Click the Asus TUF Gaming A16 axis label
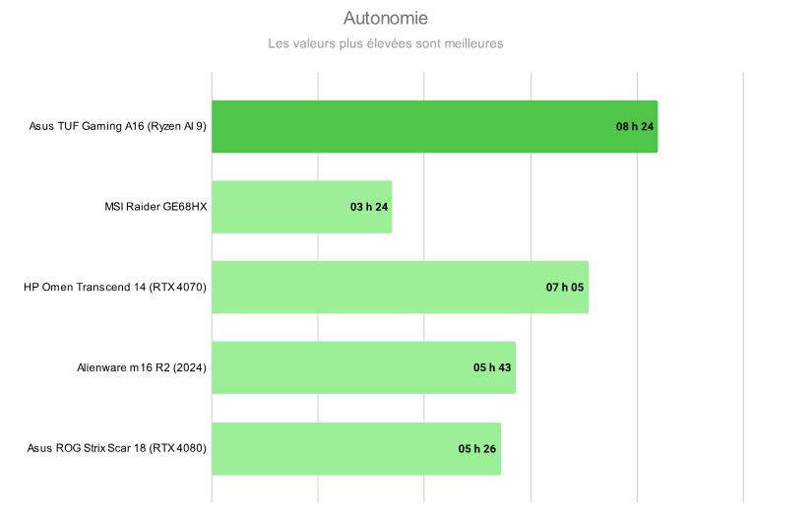This screenshot has height=527, width=812. pos(118,126)
